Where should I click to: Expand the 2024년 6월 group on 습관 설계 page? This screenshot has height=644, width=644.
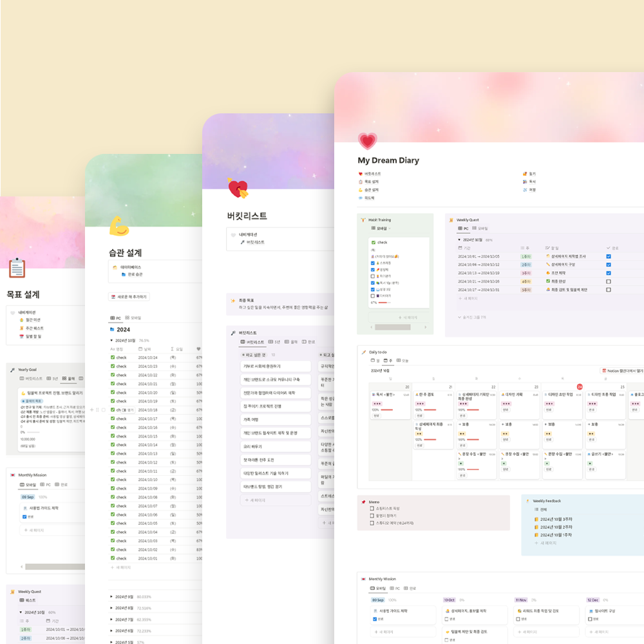click(x=111, y=631)
